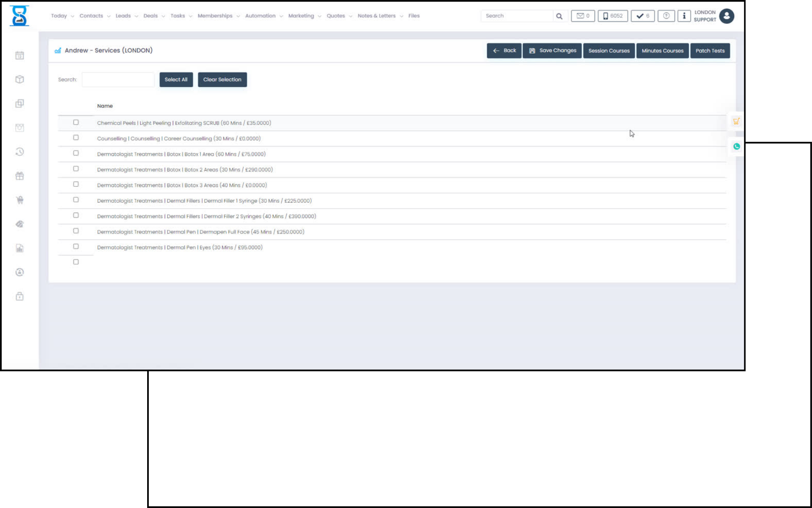Screen dimensions: 812x508
Task: Open the green phone widget on right edge
Action: 736,146
